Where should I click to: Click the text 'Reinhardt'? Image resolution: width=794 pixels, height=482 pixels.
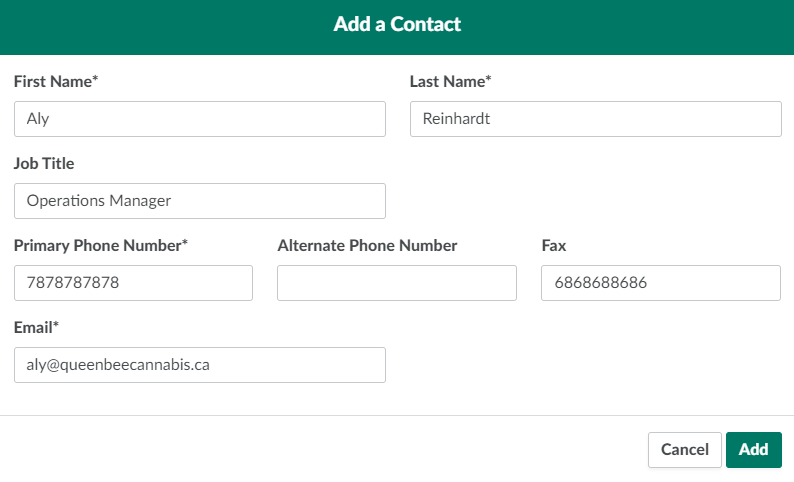coord(457,119)
